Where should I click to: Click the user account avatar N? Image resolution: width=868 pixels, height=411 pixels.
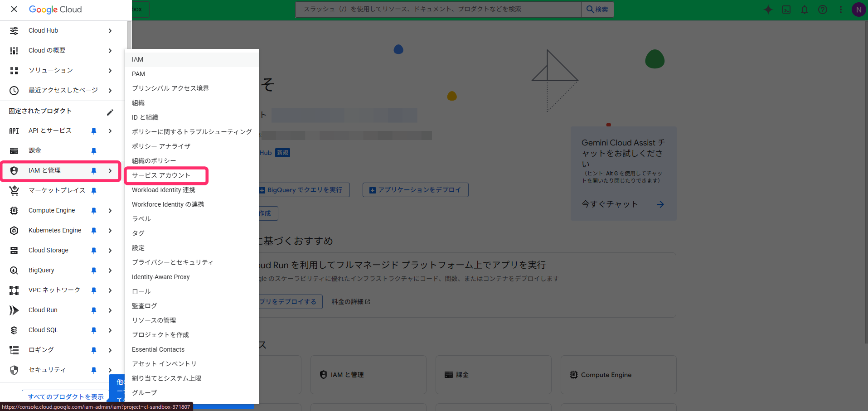pyautogui.click(x=858, y=10)
